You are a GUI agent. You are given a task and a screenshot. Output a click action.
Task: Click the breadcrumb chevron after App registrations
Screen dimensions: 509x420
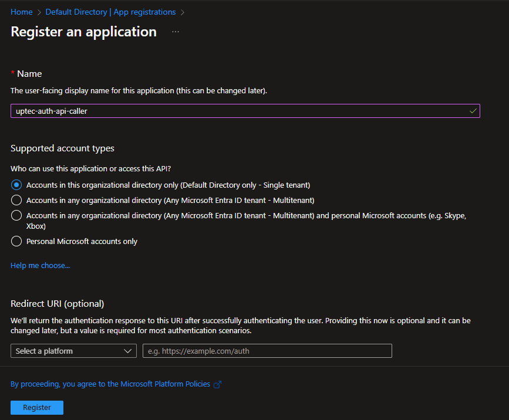[x=183, y=12]
